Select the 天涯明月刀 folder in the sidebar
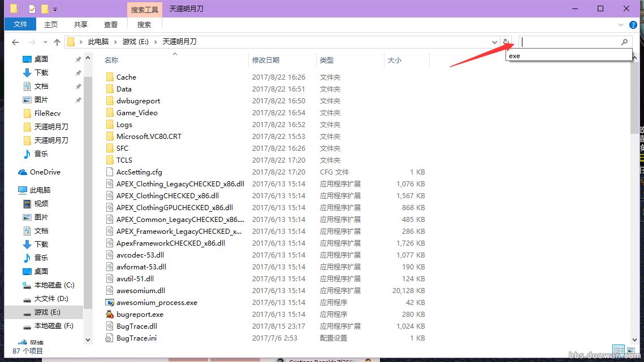Viewport: 644px width, 362px height. [x=50, y=127]
